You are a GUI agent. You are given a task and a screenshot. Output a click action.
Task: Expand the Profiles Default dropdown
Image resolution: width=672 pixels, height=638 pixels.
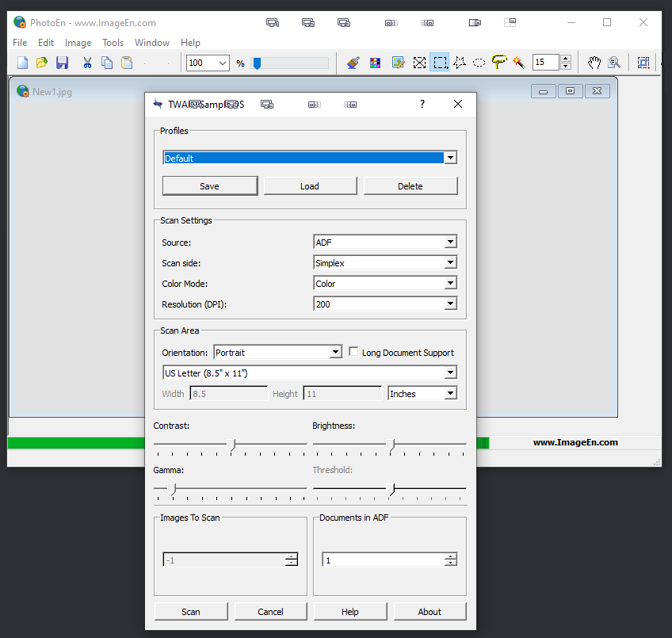point(450,158)
